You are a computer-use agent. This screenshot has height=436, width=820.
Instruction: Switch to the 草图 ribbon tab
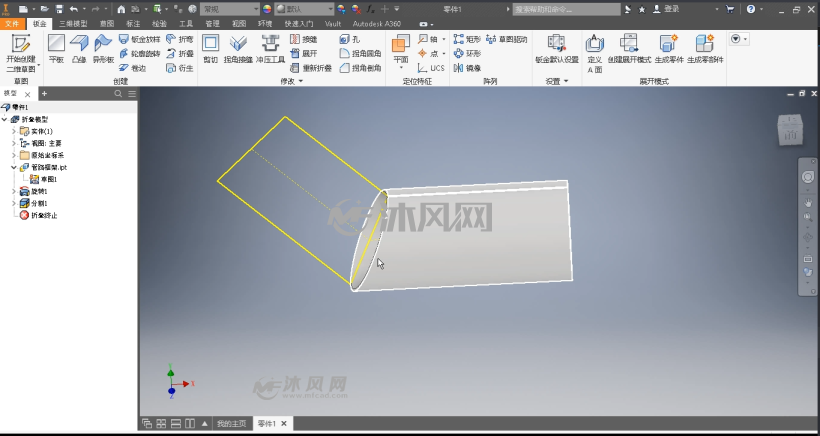click(107, 24)
